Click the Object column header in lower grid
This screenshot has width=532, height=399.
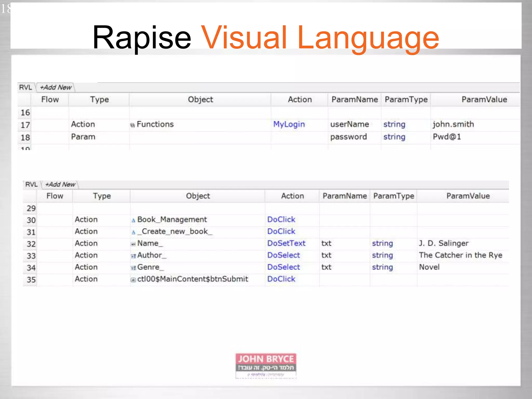point(198,196)
